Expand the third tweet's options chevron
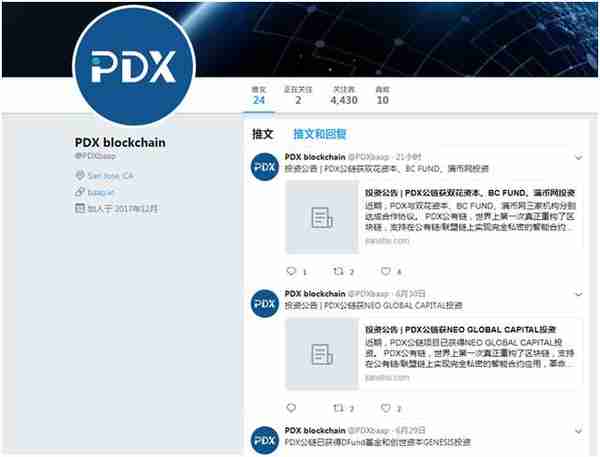This screenshot has height=457, width=600. tap(579, 431)
